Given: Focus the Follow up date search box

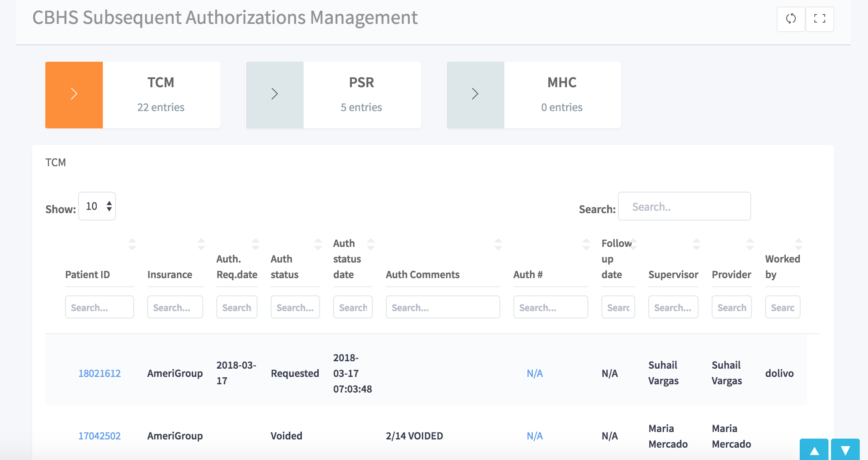Looking at the screenshot, I should [x=618, y=307].
